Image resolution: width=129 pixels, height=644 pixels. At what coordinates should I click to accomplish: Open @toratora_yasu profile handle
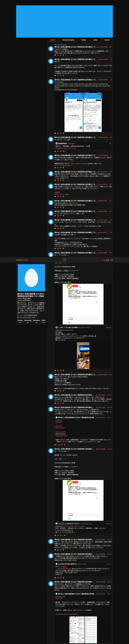click(86, 524)
